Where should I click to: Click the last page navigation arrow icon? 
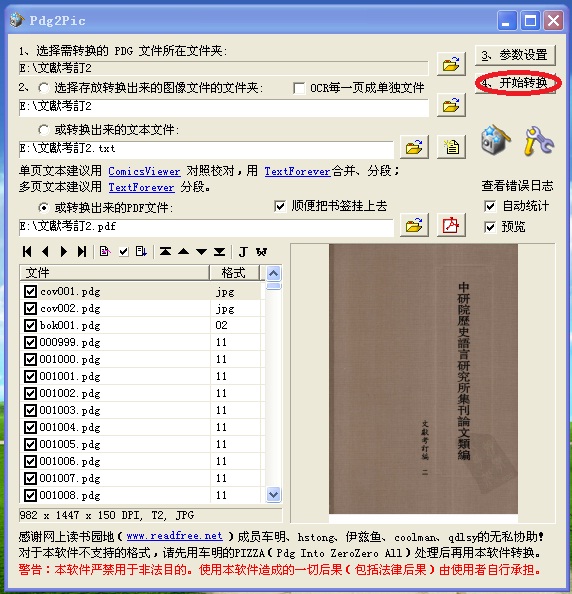click(x=82, y=252)
